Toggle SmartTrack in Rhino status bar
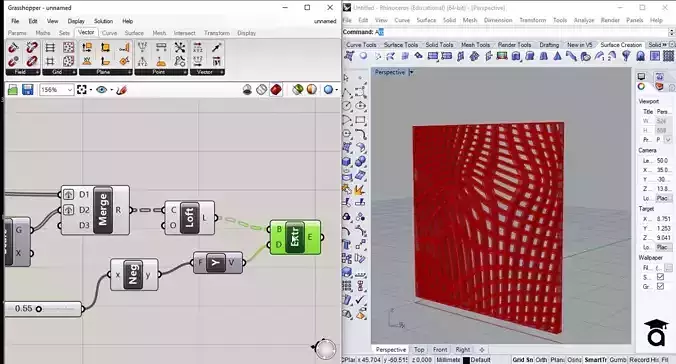The height and width of the screenshot is (364, 676). coord(595,360)
